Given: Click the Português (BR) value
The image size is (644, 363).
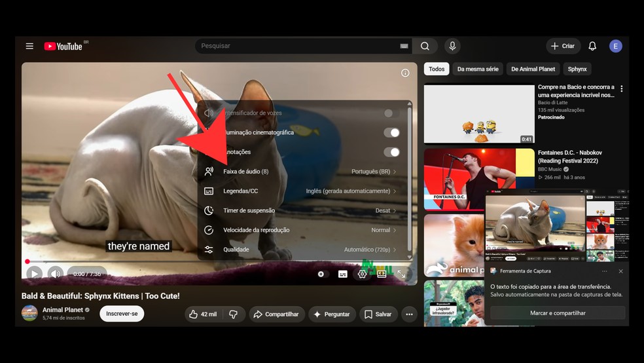Looking at the screenshot, I should tap(370, 172).
